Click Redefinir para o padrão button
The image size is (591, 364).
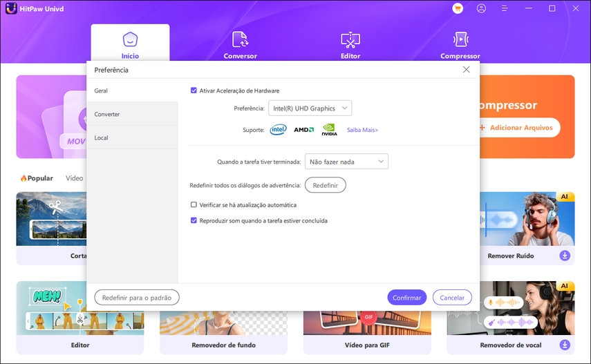click(137, 297)
